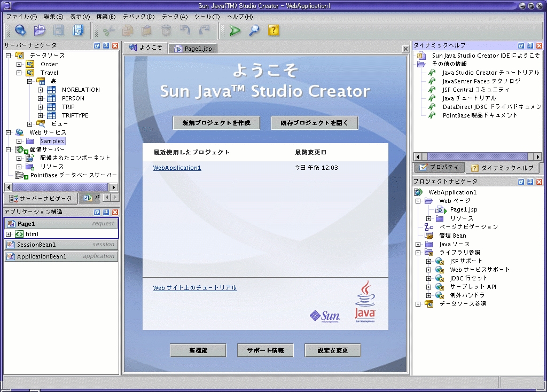Click the NORELATION table icon

click(x=51, y=90)
